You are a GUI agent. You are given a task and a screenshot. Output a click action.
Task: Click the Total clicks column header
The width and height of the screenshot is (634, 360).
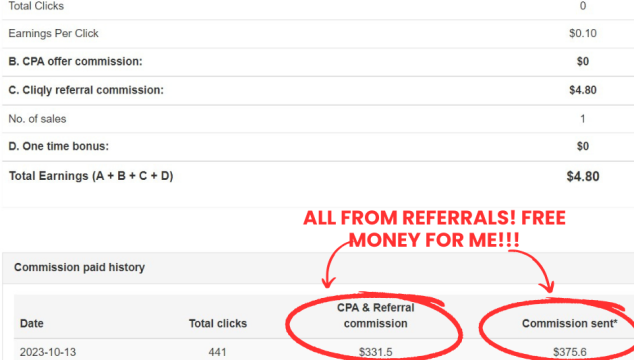tap(218, 324)
